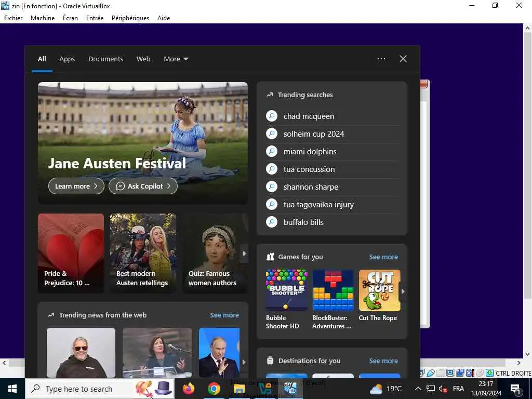
Task: Click VirtualBox horizontal scrollbar right arrow
Action: [x=519, y=363]
